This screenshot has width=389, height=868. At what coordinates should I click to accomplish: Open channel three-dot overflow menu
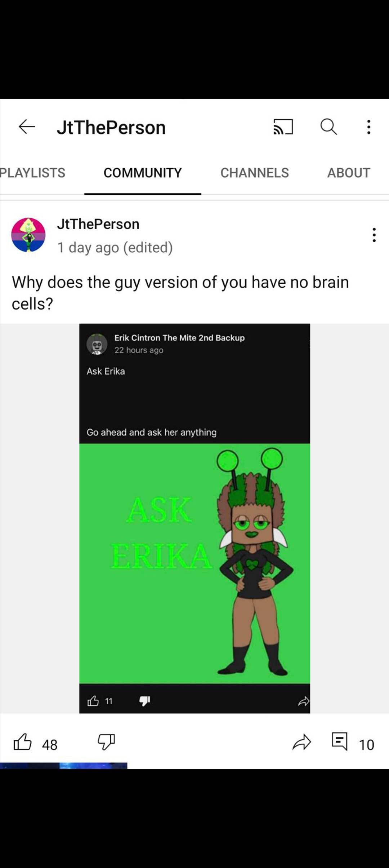click(368, 127)
